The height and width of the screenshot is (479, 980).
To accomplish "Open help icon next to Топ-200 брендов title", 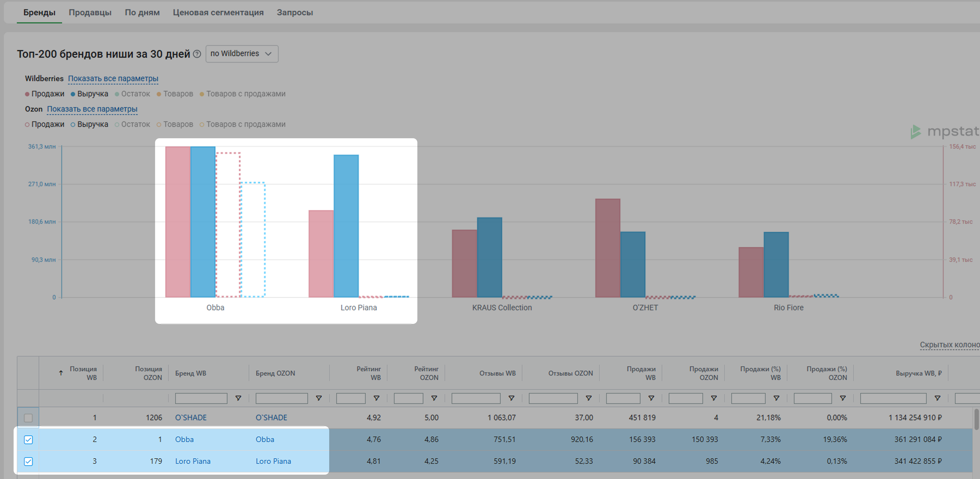I will [x=197, y=54].
